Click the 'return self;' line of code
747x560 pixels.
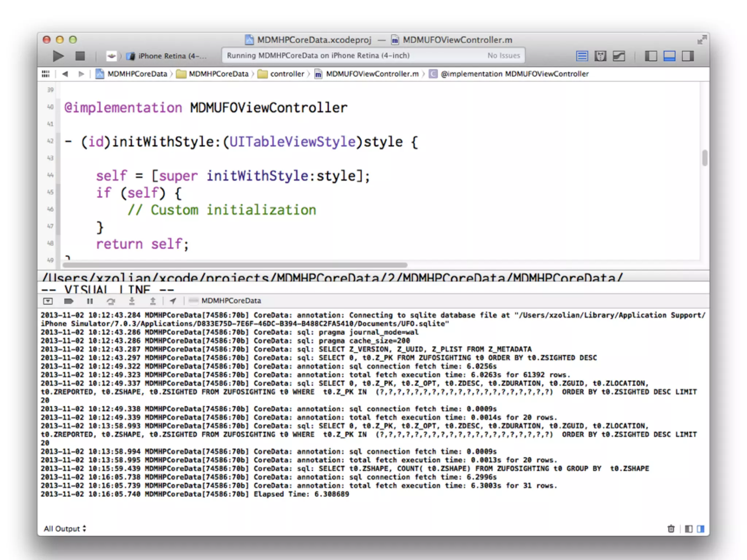[x=142, y=244]
